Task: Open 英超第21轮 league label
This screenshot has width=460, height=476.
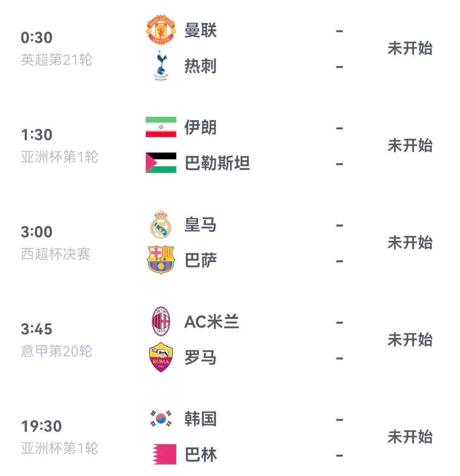Action: pos(57,60)
